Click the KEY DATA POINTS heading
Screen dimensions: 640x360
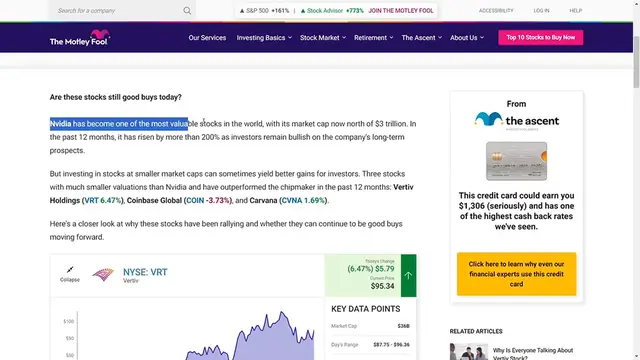[x=365, y=309]
